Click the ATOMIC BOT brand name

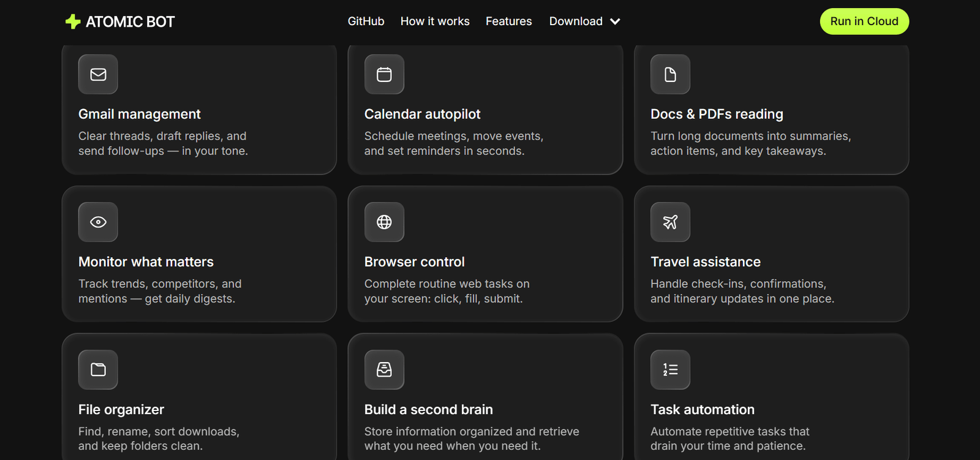pyautogui.click(x=130, y=22)
